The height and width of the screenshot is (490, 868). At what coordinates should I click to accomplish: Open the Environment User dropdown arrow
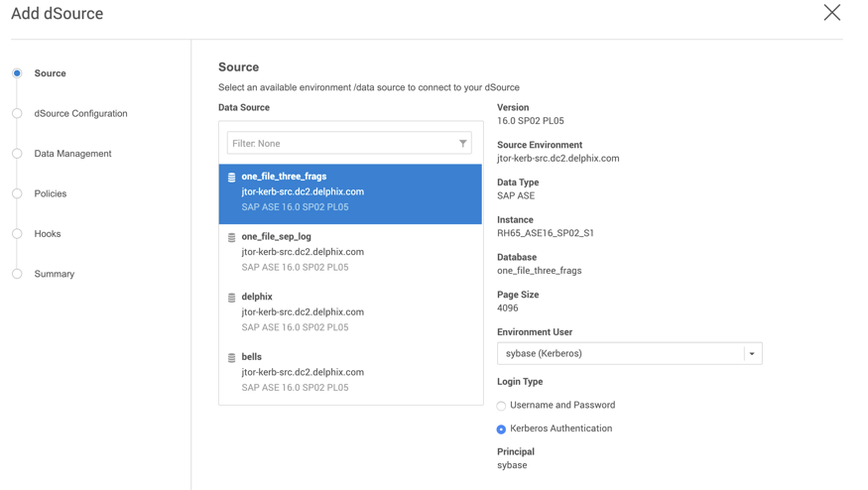[x=752, y=354]
